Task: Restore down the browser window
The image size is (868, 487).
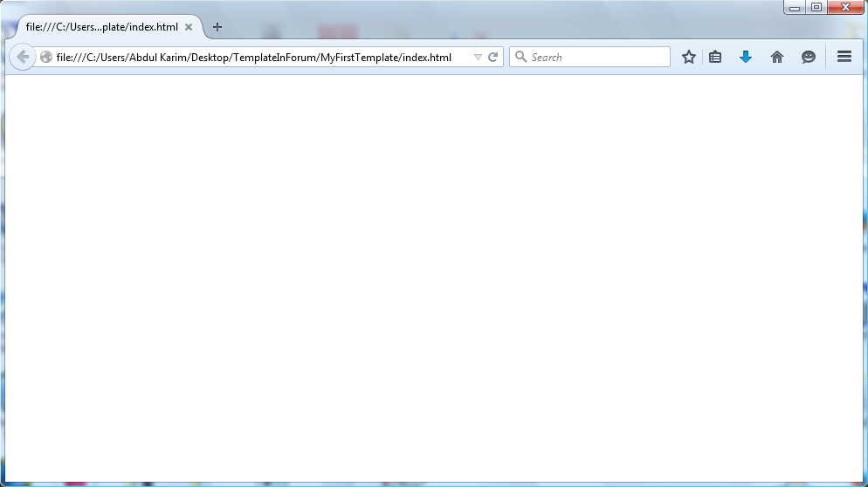Action: coord(816,8)
